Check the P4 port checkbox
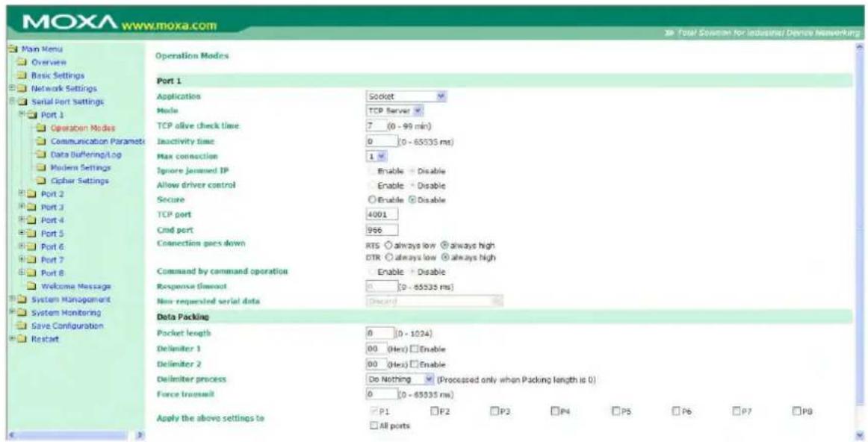The image size is (868, 442). (555, 412)
